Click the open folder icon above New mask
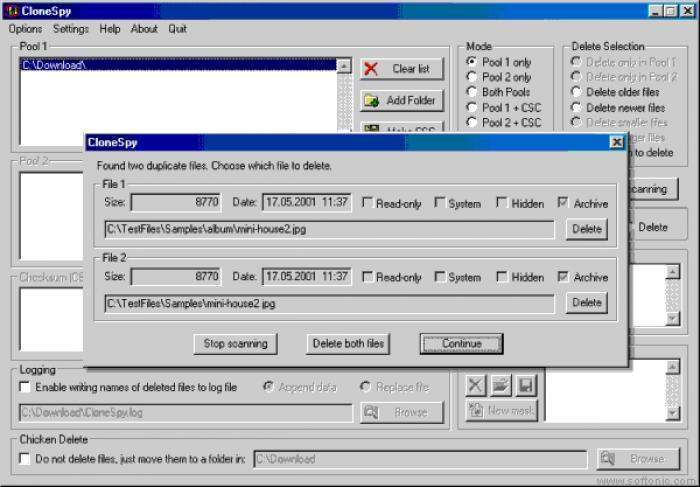The width and height of the screenshot is (700, 487). click(x=501, y=385)
